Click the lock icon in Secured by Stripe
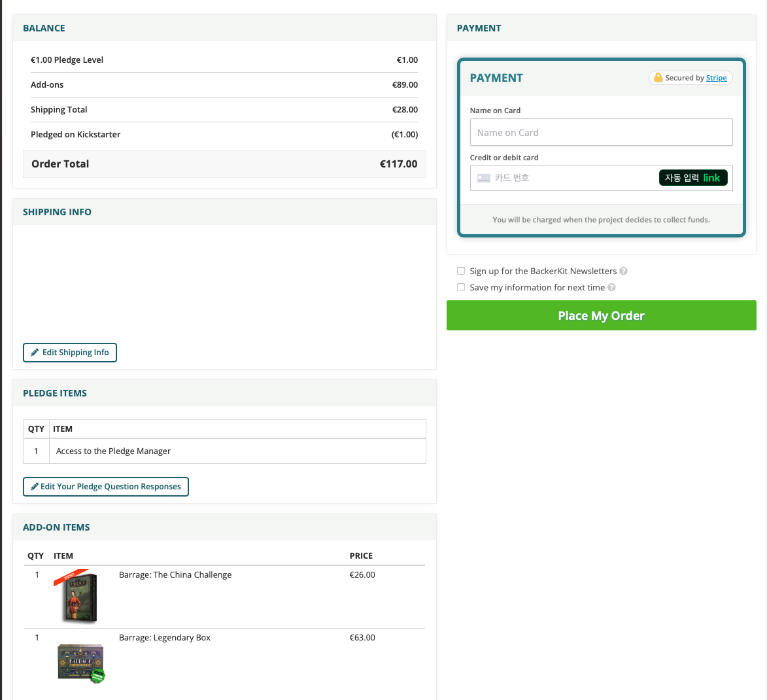767x700 pixels. click(658, 77)
